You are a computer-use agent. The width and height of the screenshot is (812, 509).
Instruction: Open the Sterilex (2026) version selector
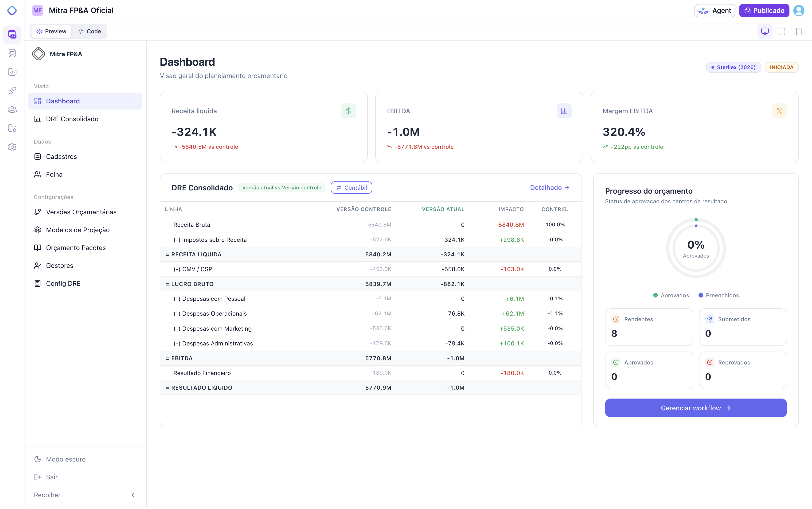(733, 67)
